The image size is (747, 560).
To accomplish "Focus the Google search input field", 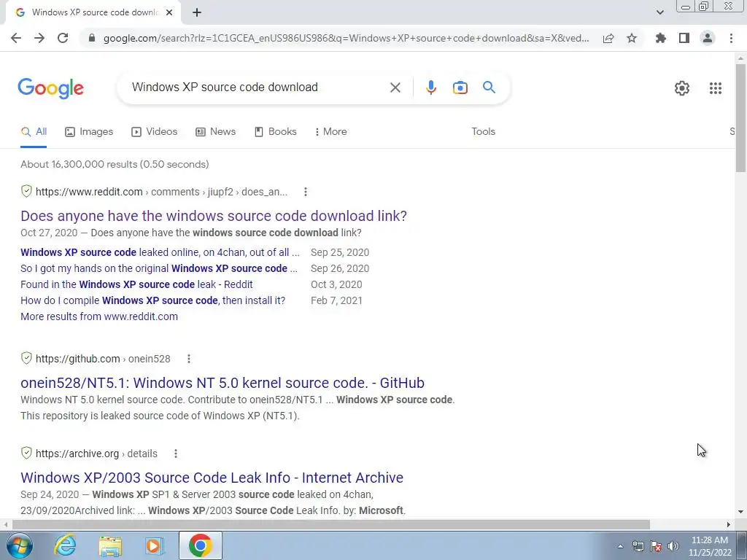I will (258, 87).
